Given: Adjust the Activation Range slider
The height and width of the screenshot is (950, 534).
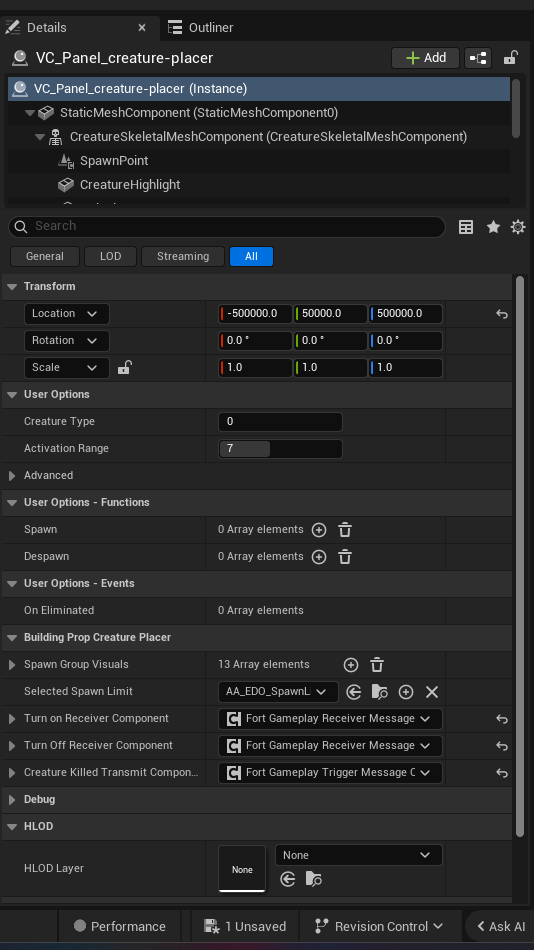Looking at the screenshot, I should (280, 449).
